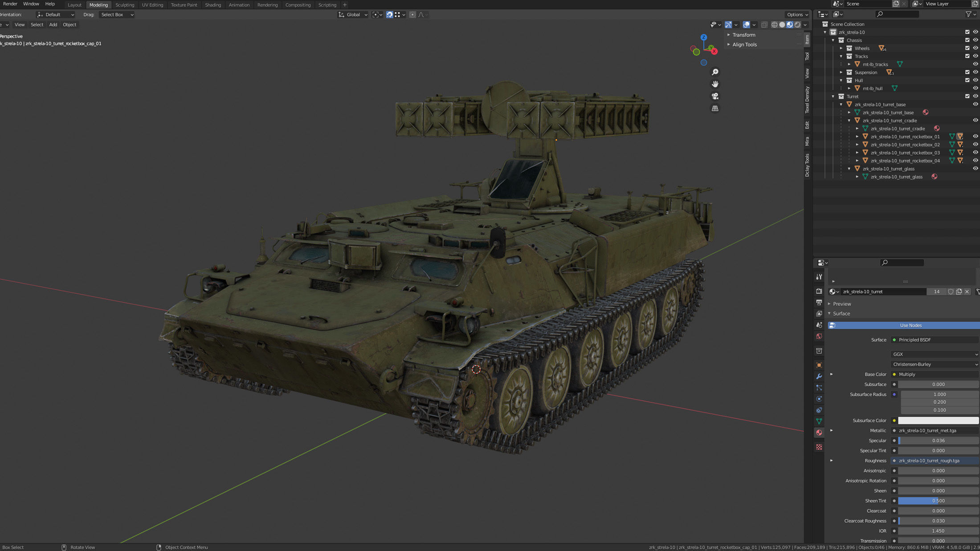This screenshot has height=551, width=980.
Task: Open the Window menu
Action: pyautogui.click(x=31, y=4)
